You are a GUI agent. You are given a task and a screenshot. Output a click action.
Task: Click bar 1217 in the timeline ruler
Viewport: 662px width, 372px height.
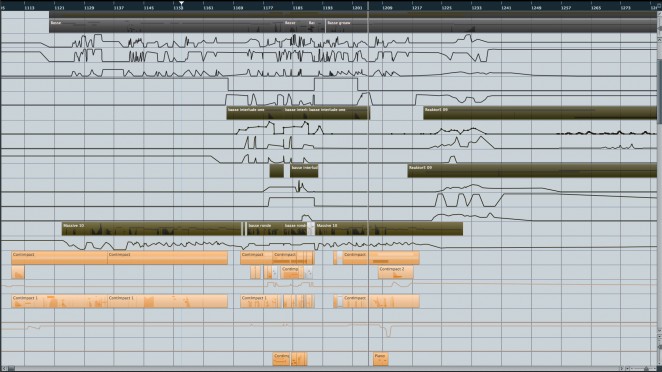417,8
